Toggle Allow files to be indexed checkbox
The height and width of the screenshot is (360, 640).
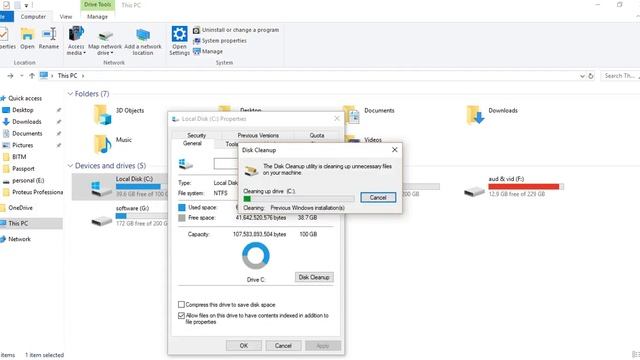click(181, 316)
